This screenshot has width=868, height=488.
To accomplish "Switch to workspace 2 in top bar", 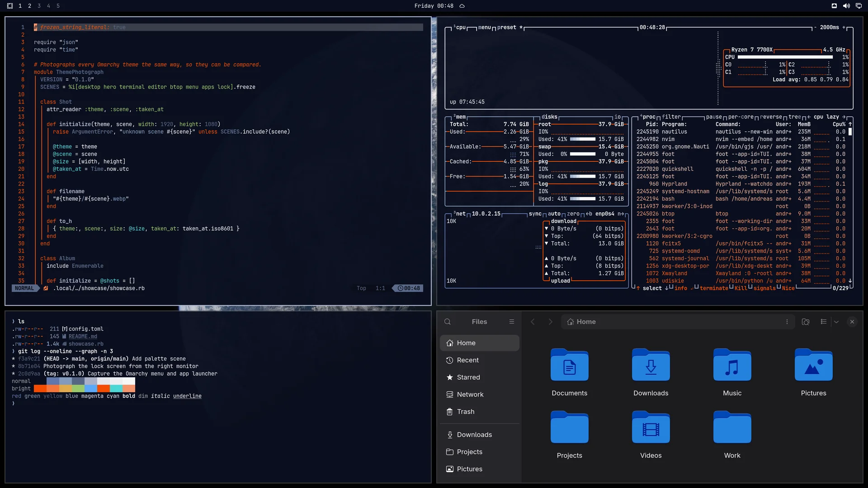I will 29,6.
